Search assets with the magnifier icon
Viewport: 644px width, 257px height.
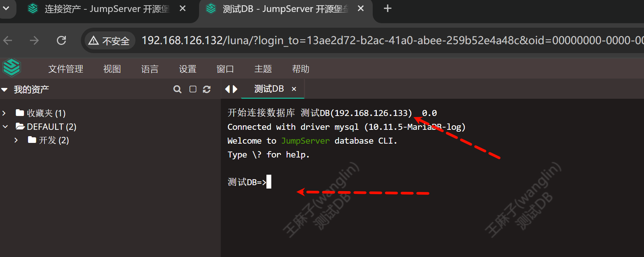(177, 89)
